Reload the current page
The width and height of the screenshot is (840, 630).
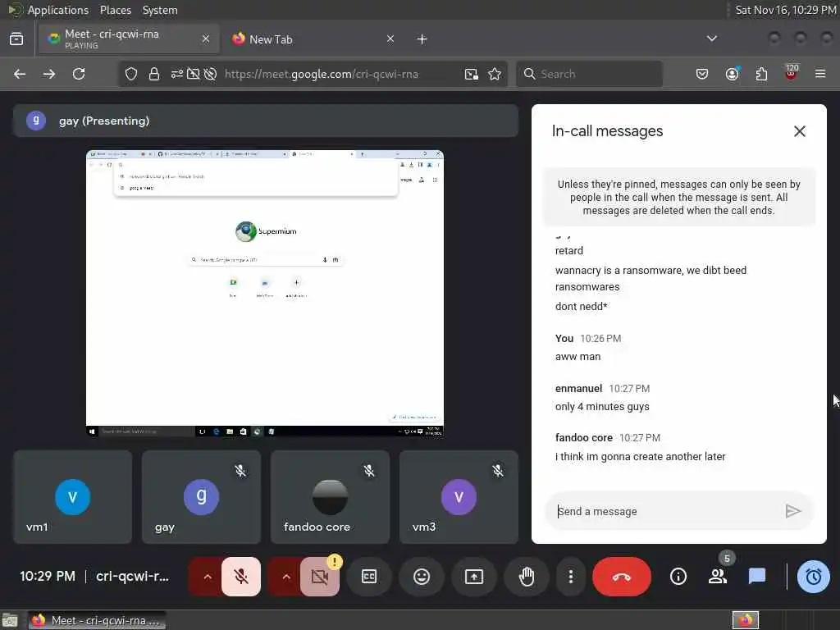click(x=79, y=74)
